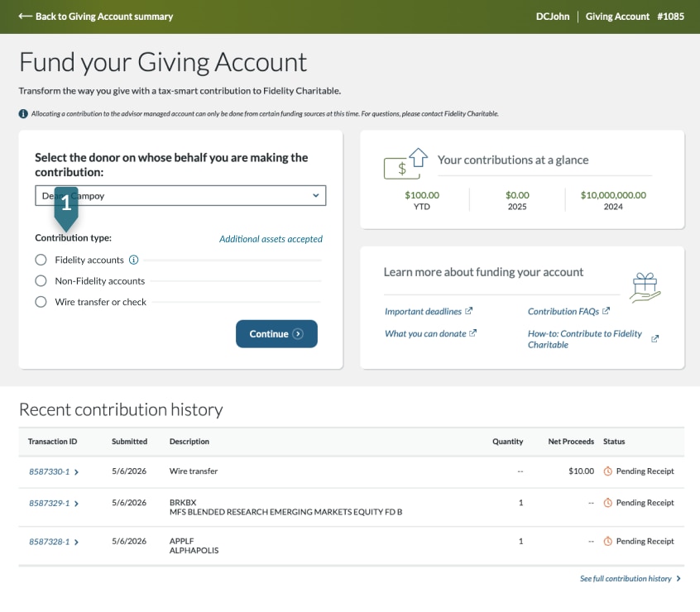Click the Wire transfer description cell
The height and width of the screenshot is (612, 700).
(x=194, y=471)
